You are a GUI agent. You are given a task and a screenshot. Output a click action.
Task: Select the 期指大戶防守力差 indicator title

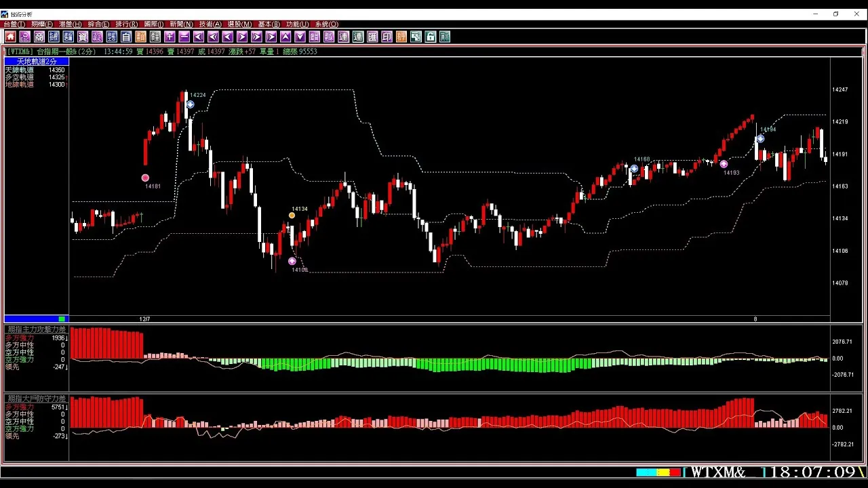(x=37, y=399)
